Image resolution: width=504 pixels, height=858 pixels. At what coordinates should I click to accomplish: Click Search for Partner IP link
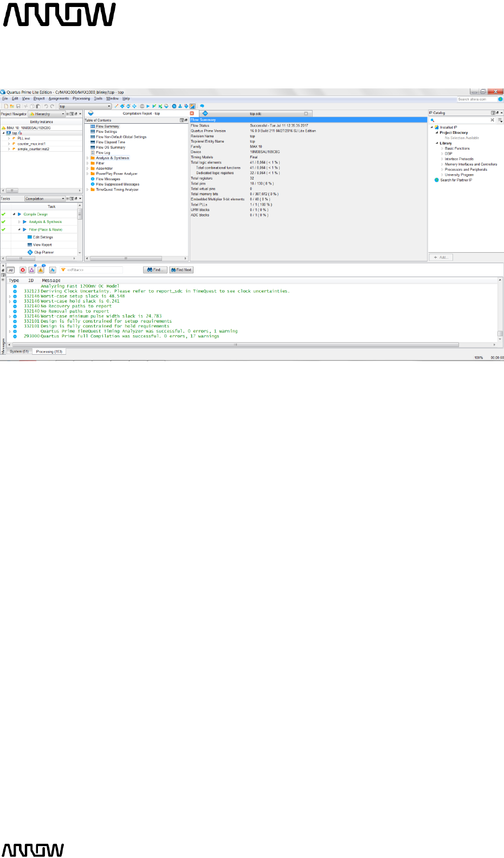(x=456, y=180)
